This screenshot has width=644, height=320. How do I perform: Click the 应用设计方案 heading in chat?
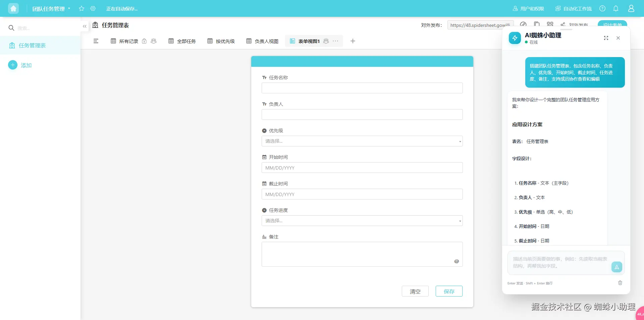[527, 124]
